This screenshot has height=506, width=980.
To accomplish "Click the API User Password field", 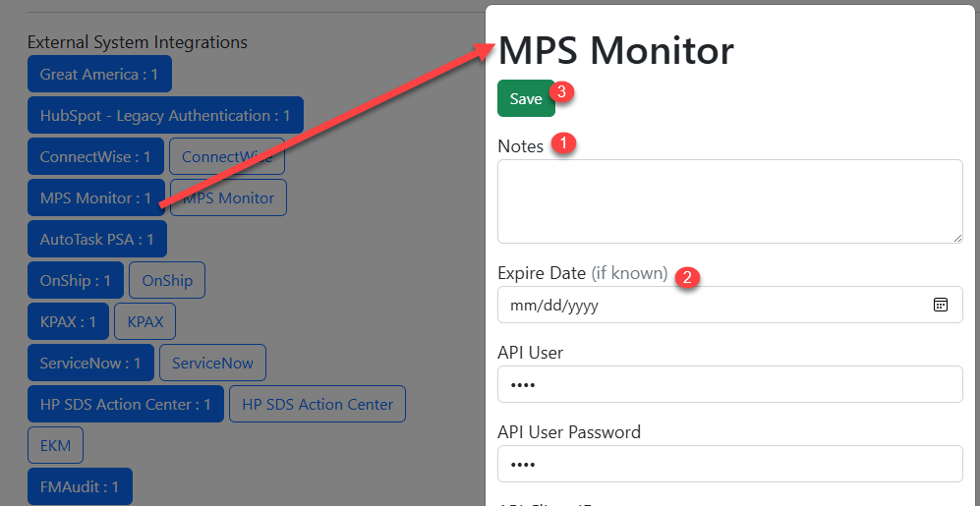I will click(x=730, y=464).
